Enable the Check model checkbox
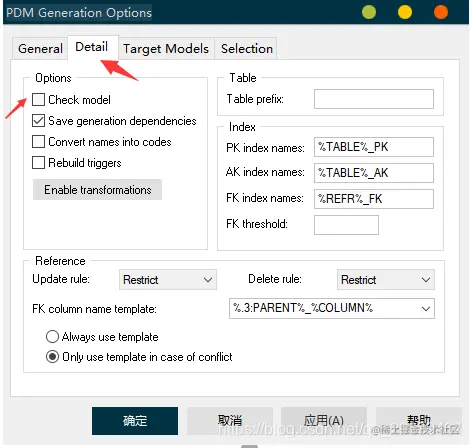Screen dimensions: 472x448 (38, 99)
